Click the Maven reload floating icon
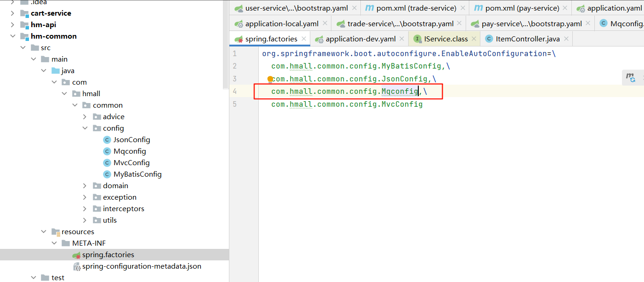The image size is (644, 282). click(x=630, y=78)
